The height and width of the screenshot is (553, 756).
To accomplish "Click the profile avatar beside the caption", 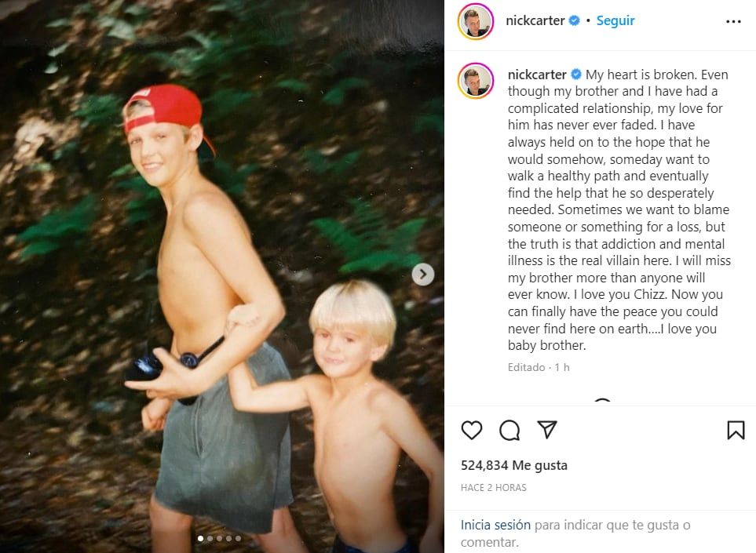I will tap(475, 81).
